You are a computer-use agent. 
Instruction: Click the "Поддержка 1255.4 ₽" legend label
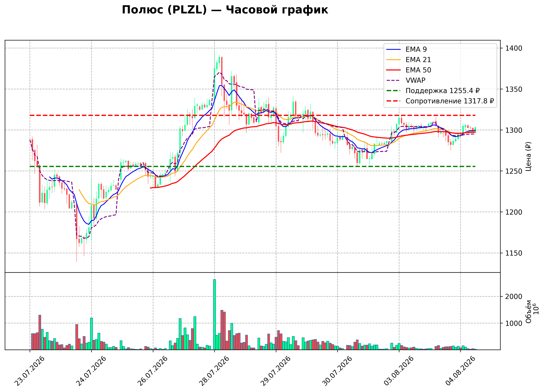tap(443, 91)
